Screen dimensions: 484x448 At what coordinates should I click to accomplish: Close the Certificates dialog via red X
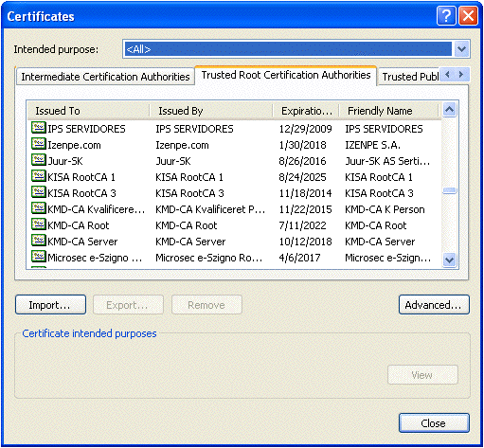coord(468,15)
